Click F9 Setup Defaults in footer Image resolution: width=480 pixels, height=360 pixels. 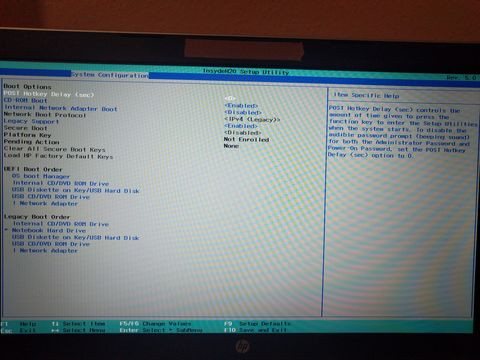[x=258, y=324]
